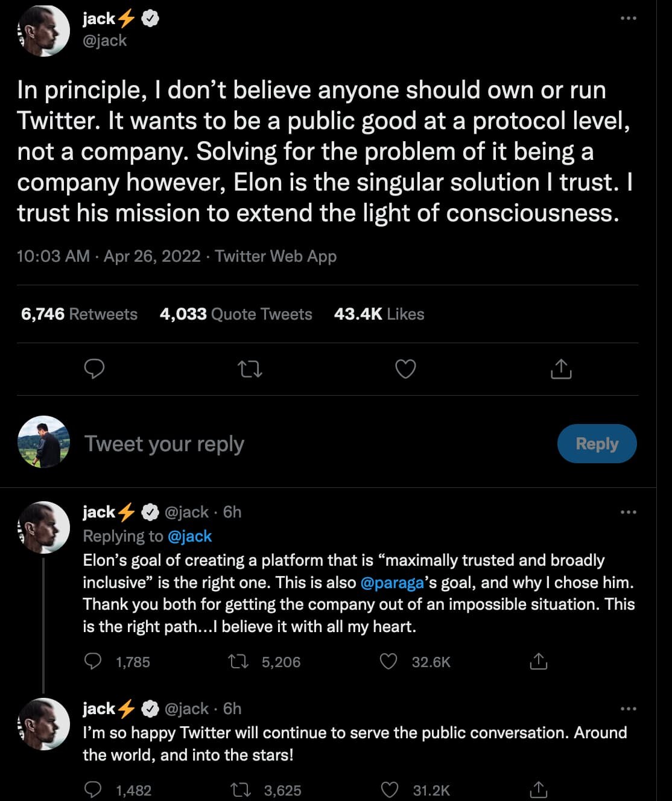The width and height of the screenshot is (672, 801).
Task: Open the reply icon under the main tweet
Action: click(94, 369)
